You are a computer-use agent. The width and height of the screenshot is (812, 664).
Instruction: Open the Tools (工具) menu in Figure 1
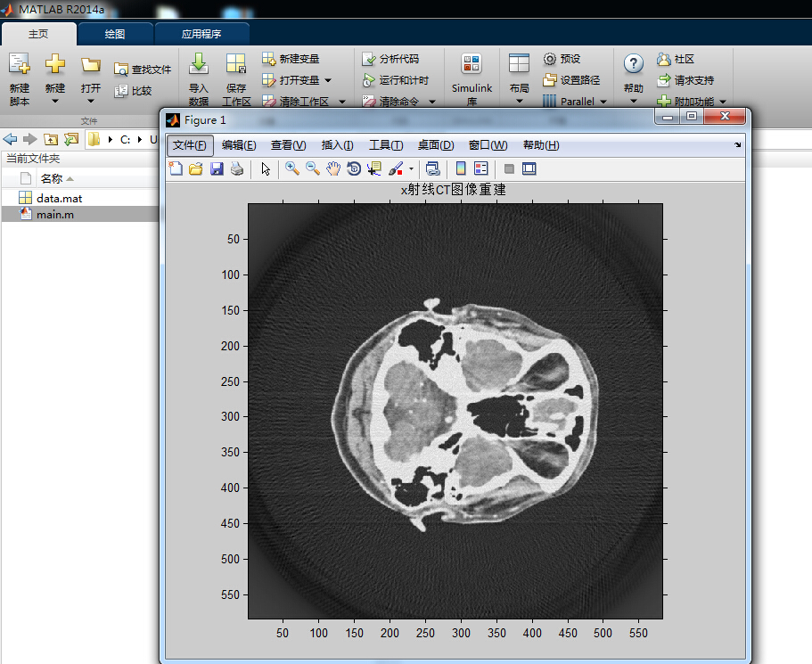pos(386,145)
